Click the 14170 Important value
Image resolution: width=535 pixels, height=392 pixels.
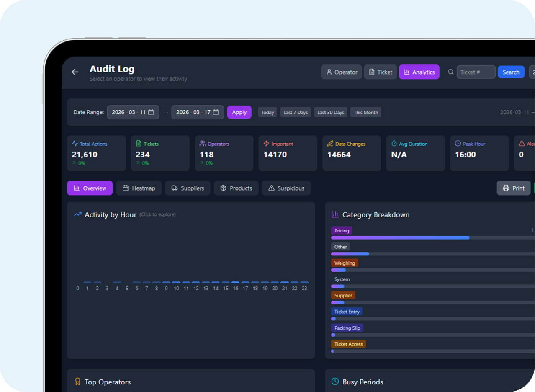pyautogui.click(x=275, y=155)
